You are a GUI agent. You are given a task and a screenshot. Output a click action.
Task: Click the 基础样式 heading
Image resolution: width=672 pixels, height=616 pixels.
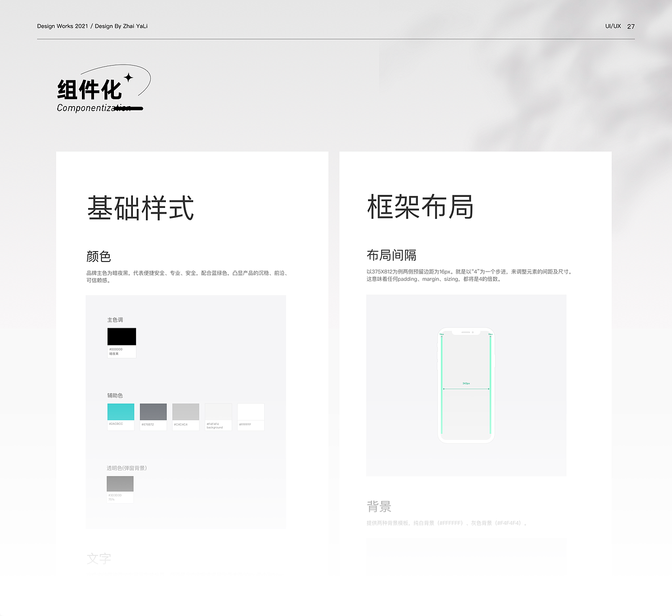click(141, 208)
